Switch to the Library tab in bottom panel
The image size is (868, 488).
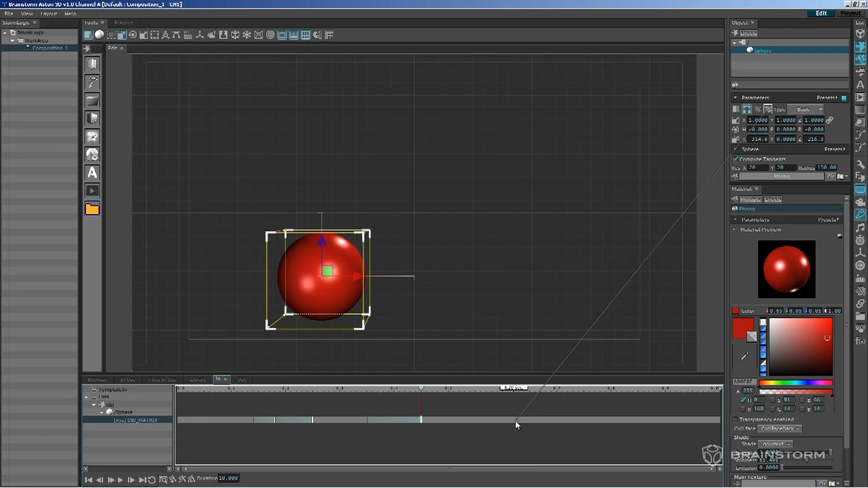tap(198, 380)
